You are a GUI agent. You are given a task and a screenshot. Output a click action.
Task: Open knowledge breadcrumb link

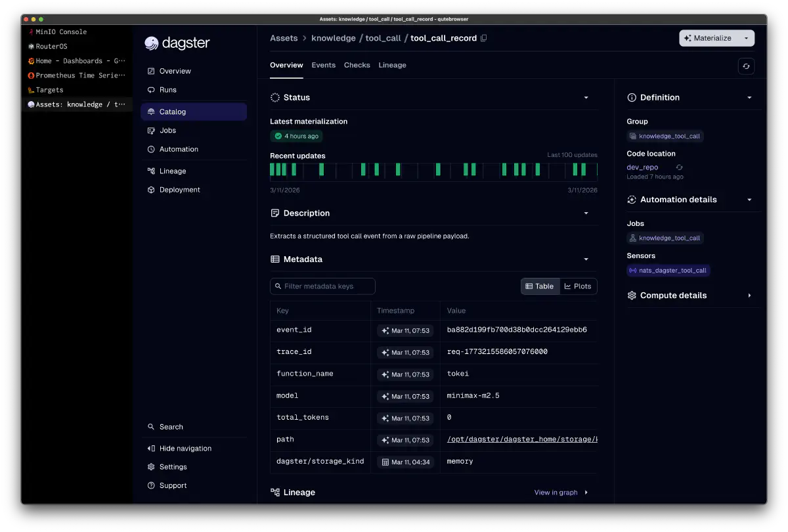333,38
